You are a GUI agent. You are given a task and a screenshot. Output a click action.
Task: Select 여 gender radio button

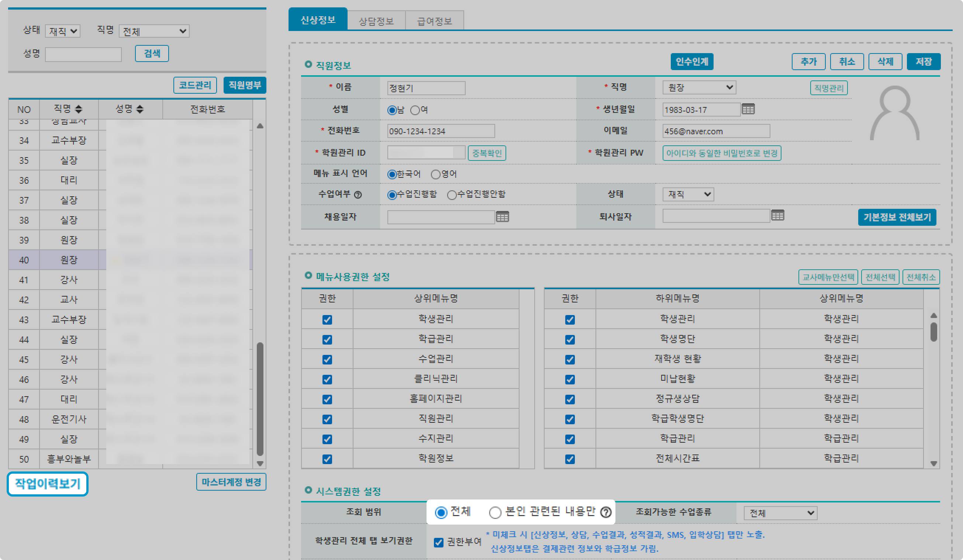click(x=415, y=110)
